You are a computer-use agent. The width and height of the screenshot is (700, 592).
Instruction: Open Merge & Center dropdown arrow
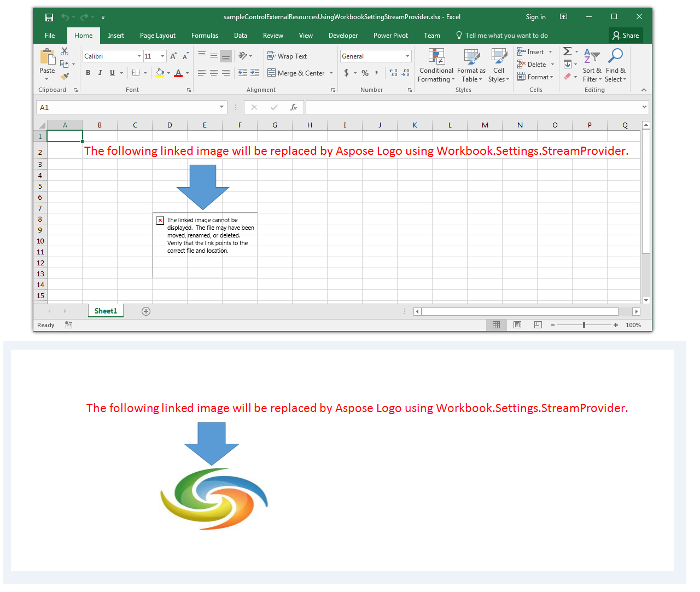pyautogui.click(x=331, y=73)
